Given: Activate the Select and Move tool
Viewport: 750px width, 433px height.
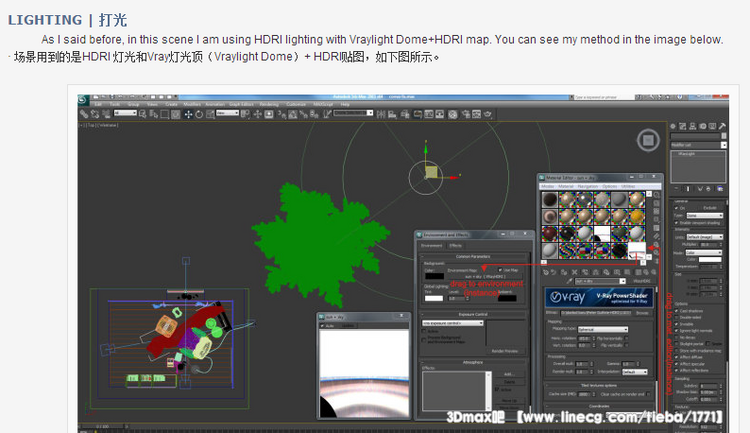Looking at the screenshot, I should [188, 114].
